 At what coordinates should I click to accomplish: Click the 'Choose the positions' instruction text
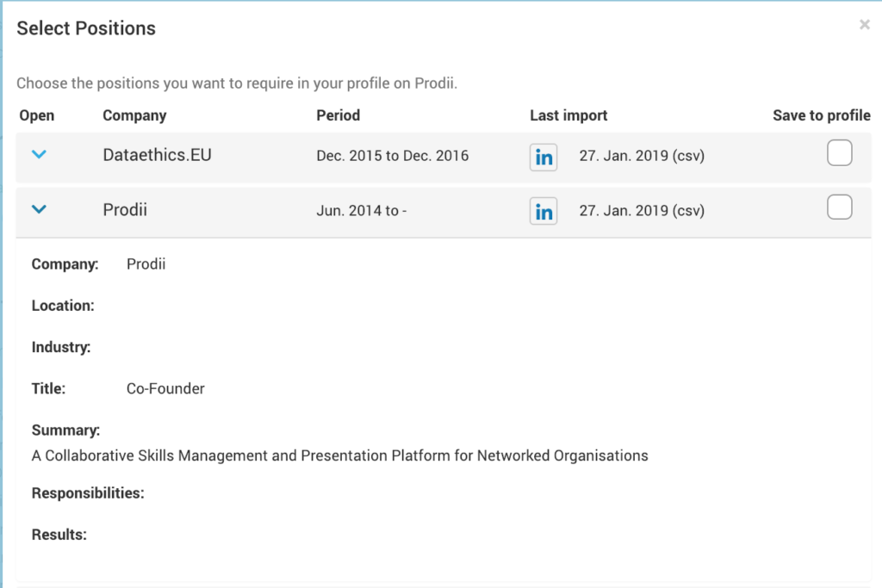click(237, 84)
